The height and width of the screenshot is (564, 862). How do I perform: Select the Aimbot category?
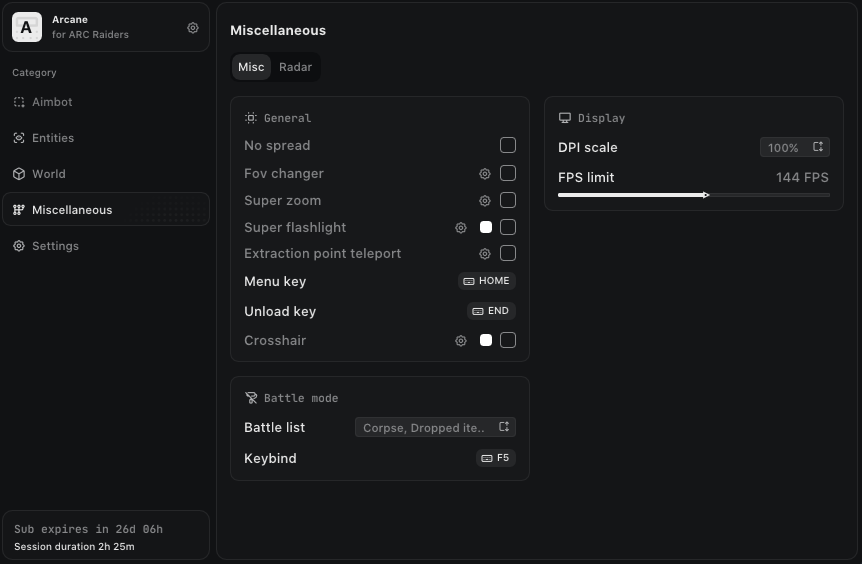pyautogui.click(x=52, y=102)
